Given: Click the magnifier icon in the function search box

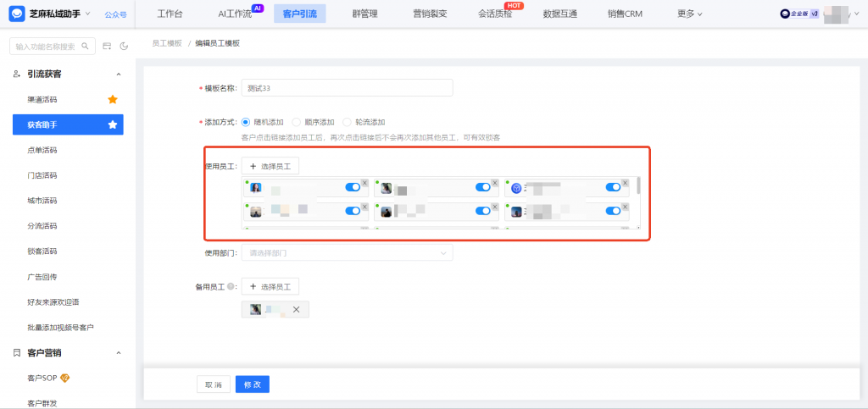Looking at the screenshot, I should [x=86, y=47].
